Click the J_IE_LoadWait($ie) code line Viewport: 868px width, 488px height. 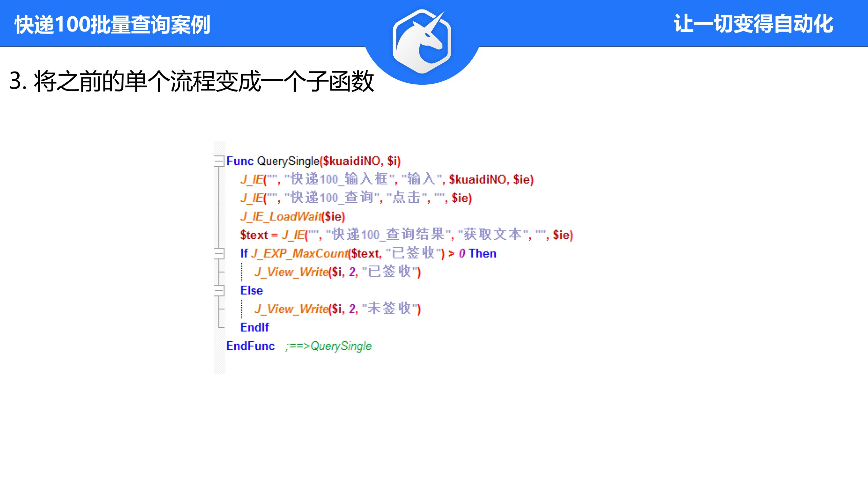292,216
